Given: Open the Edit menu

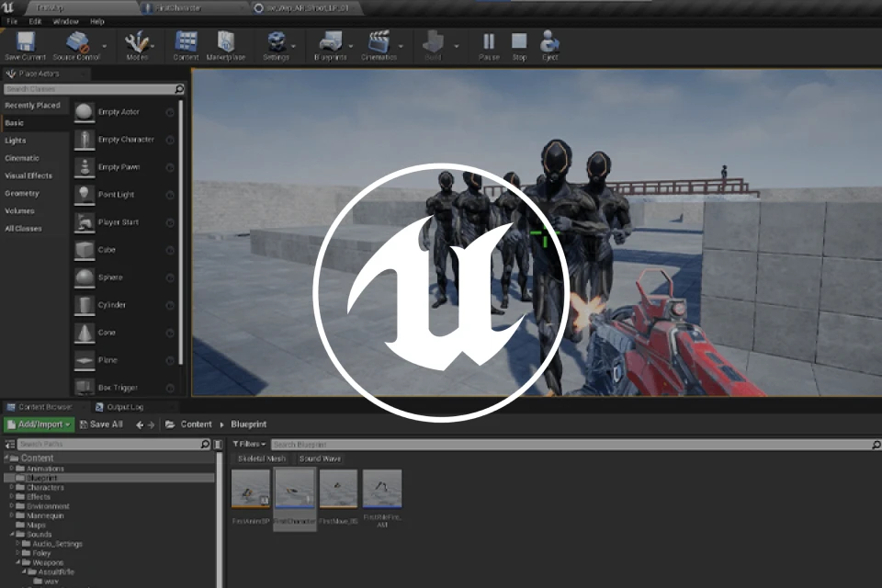Looking at the screenshot, I should [35, 21].
